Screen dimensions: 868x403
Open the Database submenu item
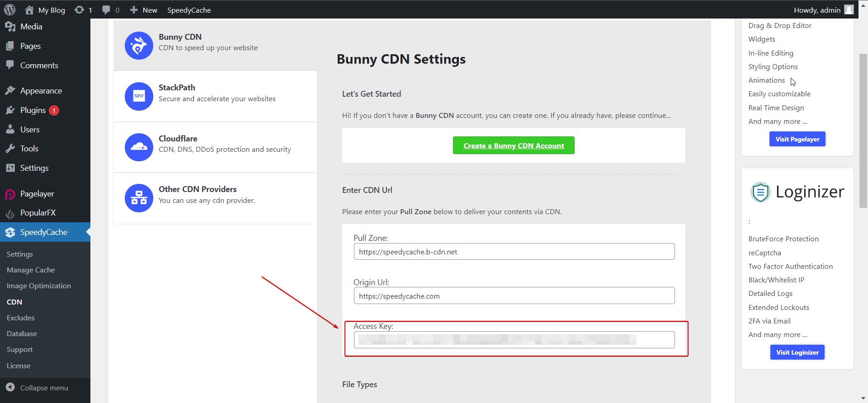click(x=22, y=333)
